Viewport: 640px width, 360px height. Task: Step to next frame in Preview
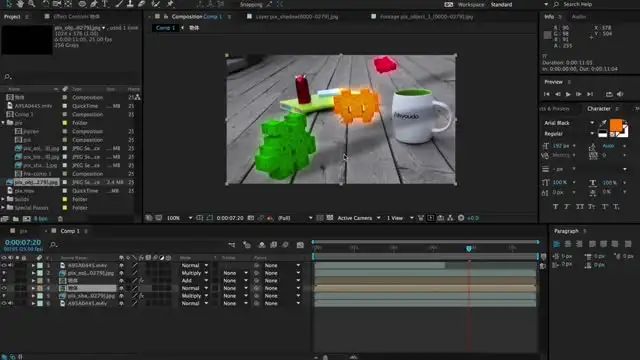point(578,94)
